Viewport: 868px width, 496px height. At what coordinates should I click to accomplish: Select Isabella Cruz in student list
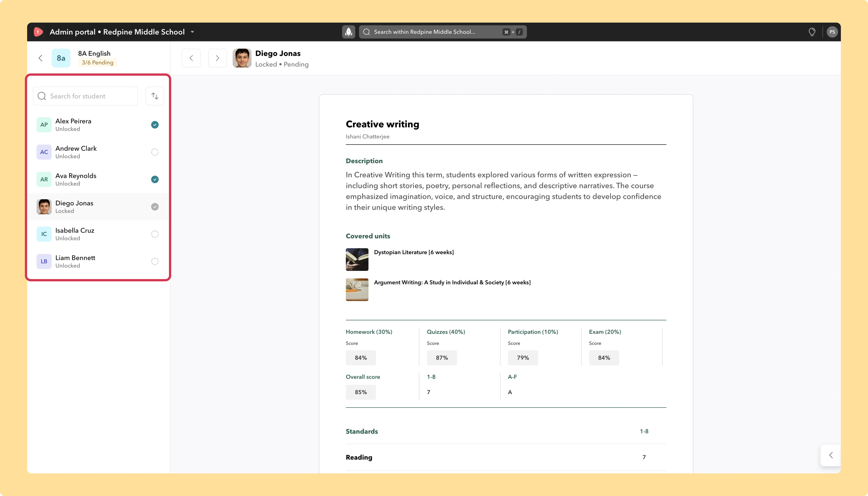point(98,234)
